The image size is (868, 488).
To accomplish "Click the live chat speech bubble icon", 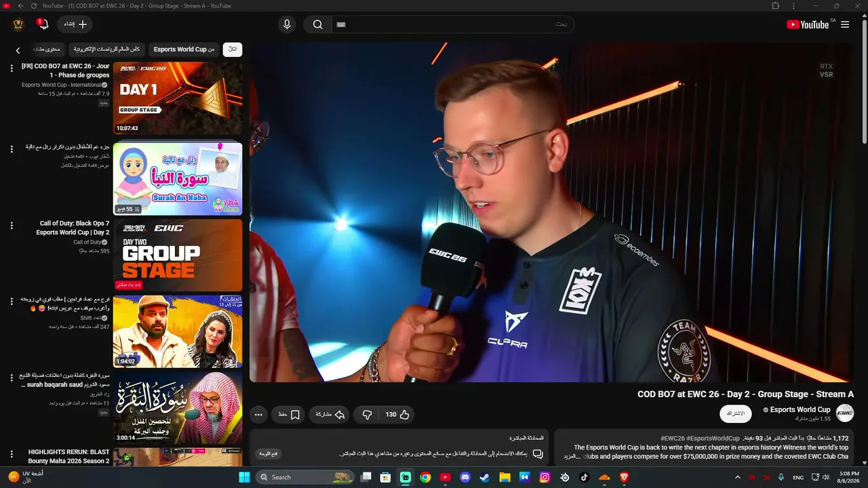I will 538,454.
